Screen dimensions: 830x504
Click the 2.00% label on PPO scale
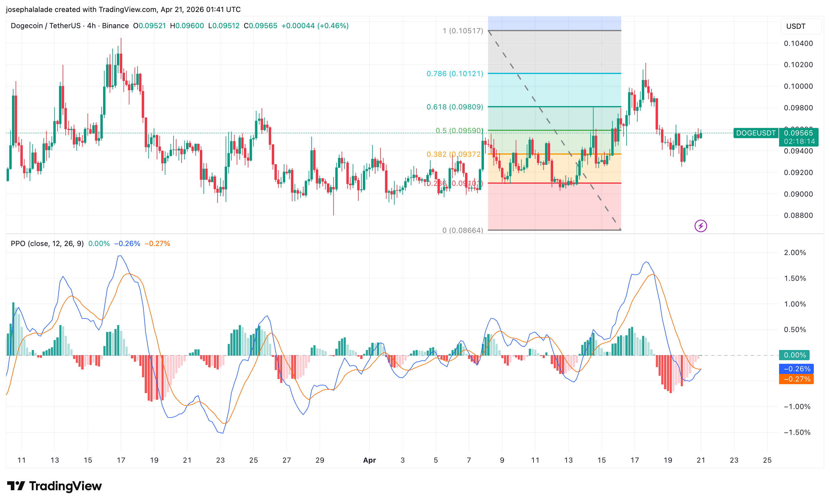(795, 252)
